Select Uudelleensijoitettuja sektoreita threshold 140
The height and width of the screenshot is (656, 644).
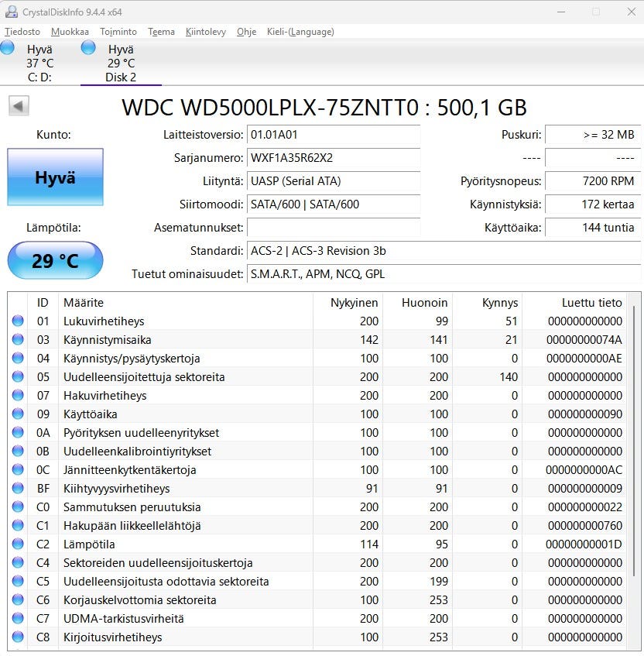509,377
